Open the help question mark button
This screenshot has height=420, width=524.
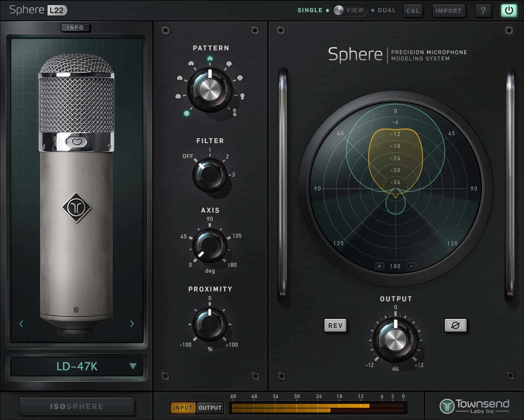(x=483, y=11)
